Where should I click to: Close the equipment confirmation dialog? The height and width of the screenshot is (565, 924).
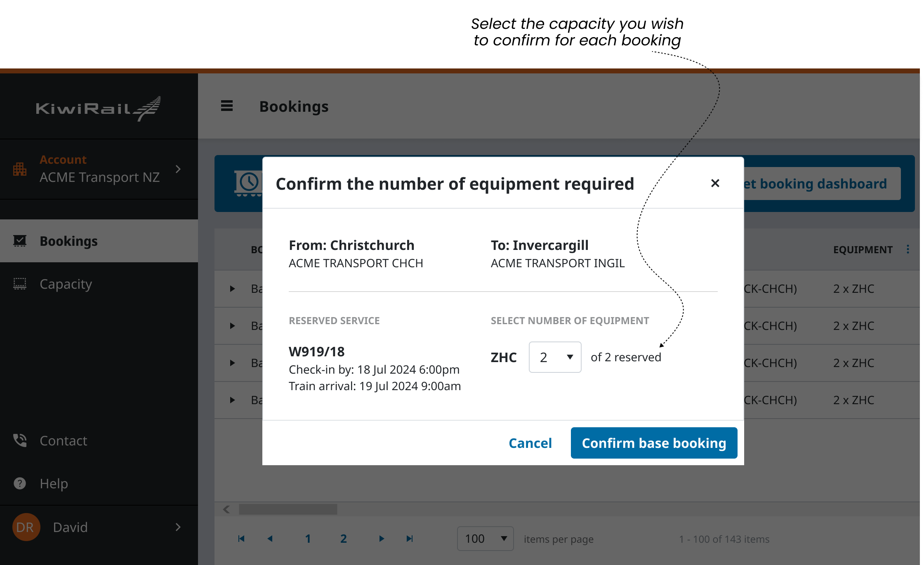pyautogui.click(x=715, y=183)
